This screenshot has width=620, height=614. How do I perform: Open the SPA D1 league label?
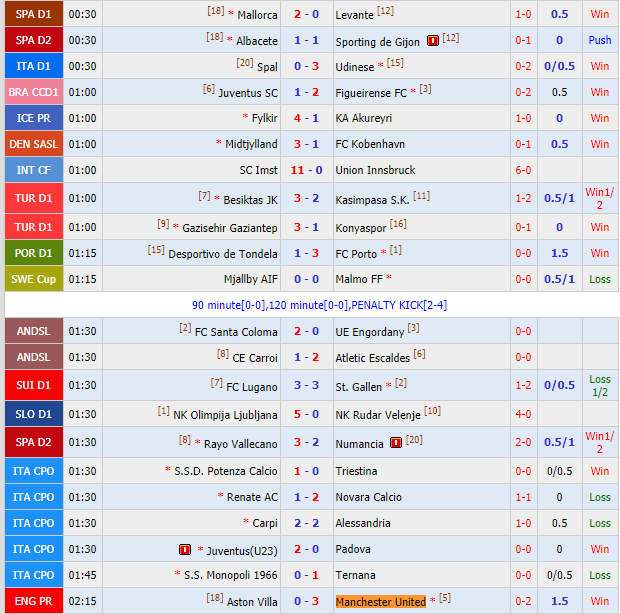pos(34,14)
